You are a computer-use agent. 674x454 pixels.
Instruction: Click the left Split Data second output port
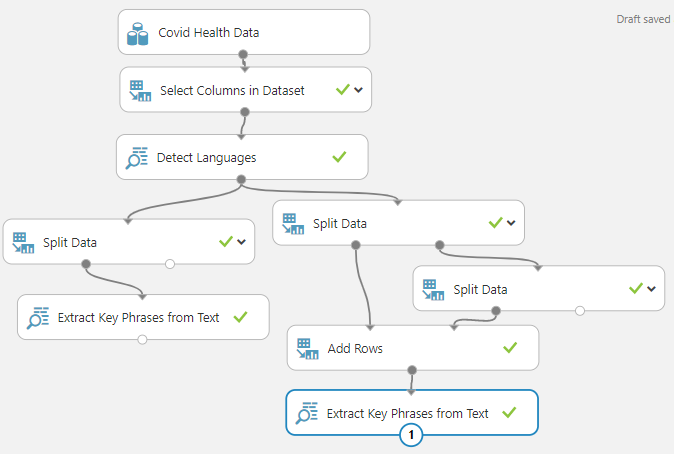170,264
